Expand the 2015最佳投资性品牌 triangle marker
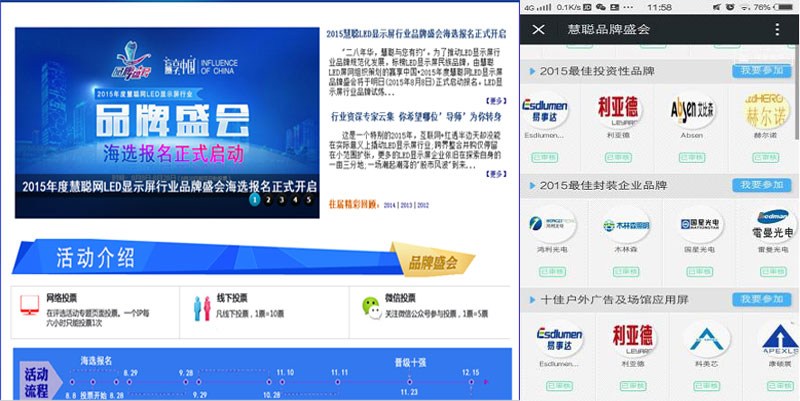Image resolution: width=800 pixels, height=401 pixels. (533, 71)
